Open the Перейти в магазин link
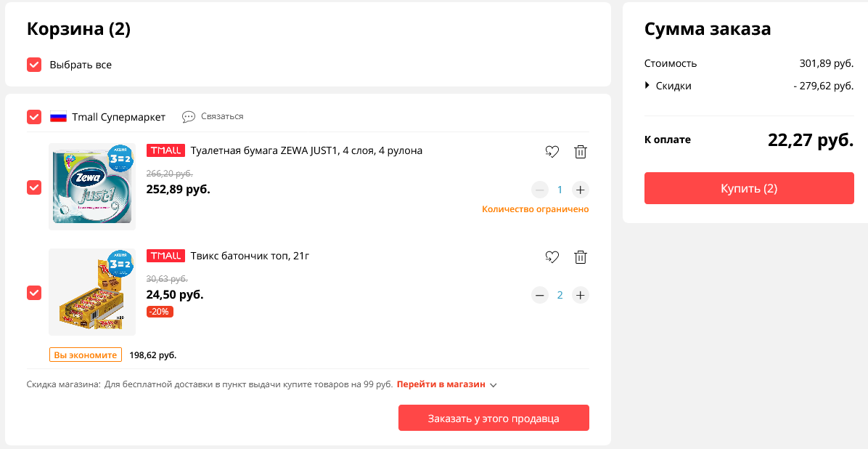Screen dimensions: 868x449 pos(441,384)
